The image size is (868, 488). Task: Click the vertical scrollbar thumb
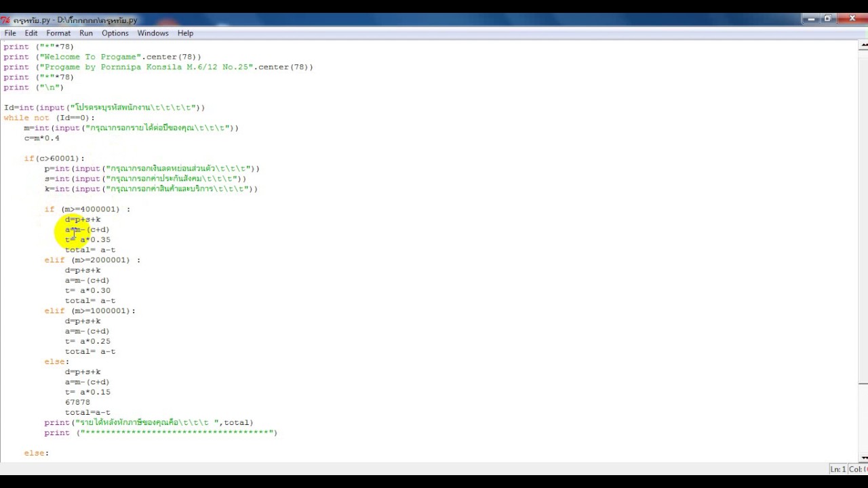pyautogui.click(x=863, y=218)
